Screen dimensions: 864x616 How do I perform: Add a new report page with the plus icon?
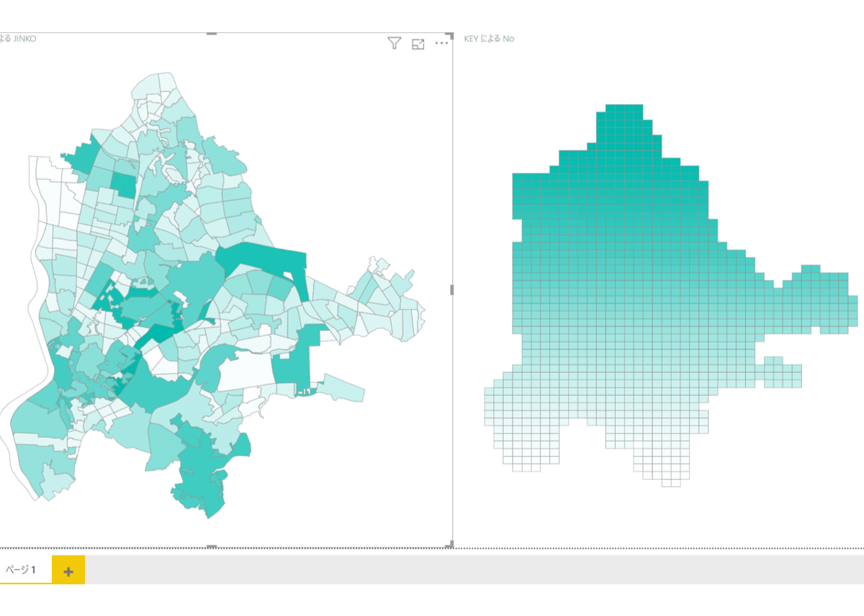tap(68, 571)
